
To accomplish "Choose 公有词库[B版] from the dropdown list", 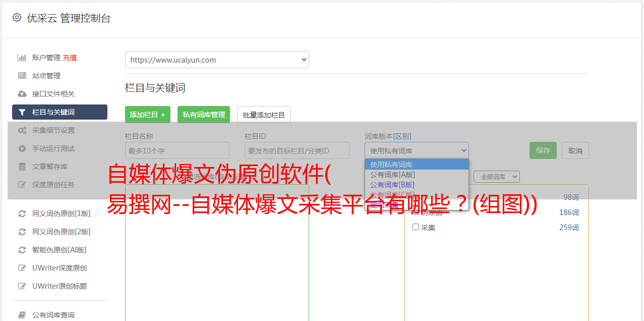I will click(x=417, y=185).
